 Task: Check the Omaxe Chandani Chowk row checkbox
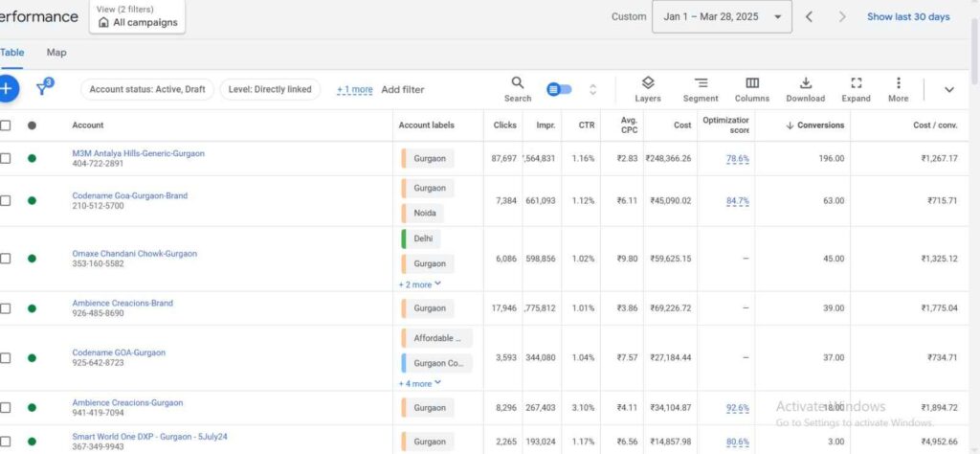pyautogui.click(x=5, y=259)
